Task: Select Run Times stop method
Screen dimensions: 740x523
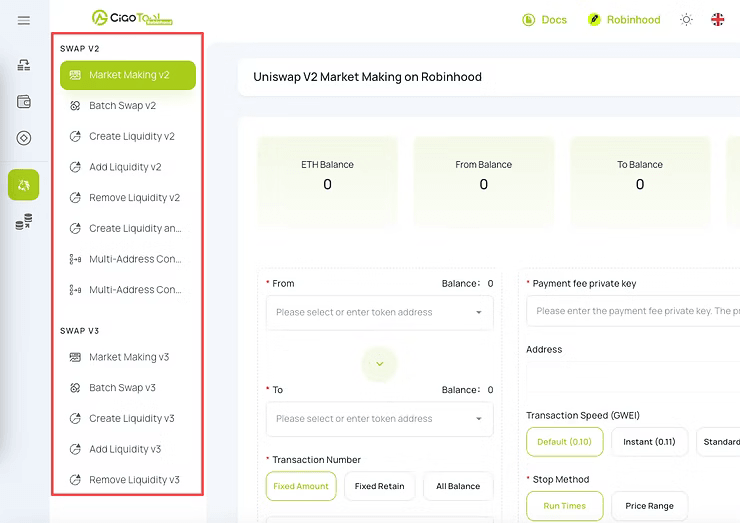Action: pyautogui.click(x=564, y=506)
